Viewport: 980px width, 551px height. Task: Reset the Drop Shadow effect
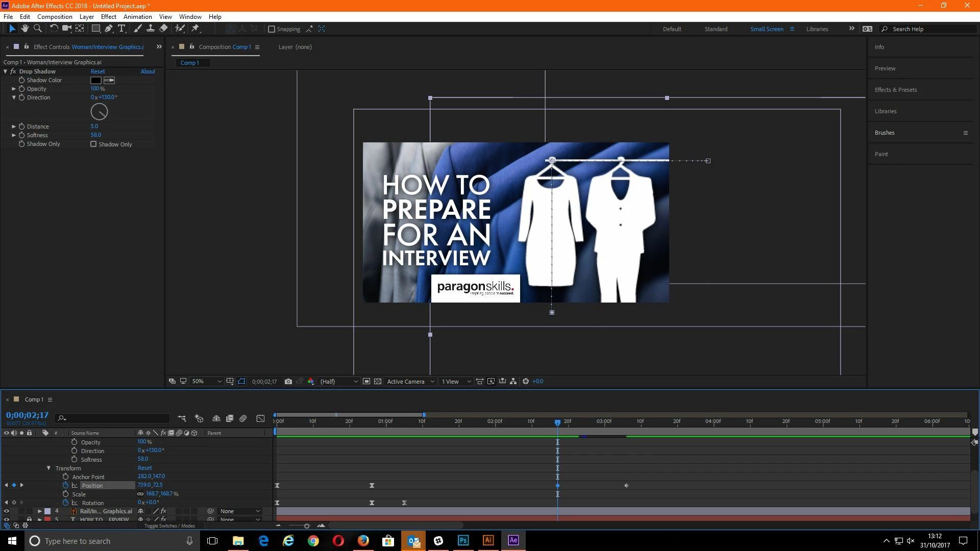tap(97, 71)
